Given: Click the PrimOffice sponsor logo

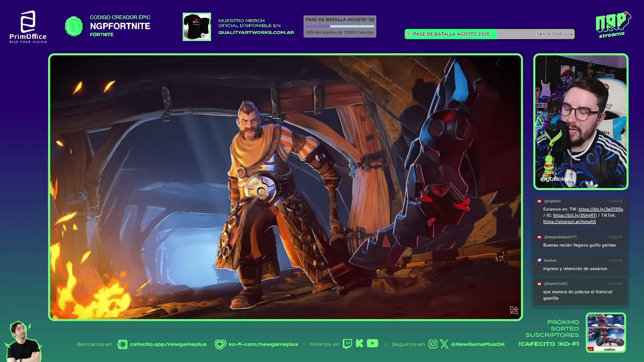Looking at the screenshot, I should click(x=28, y=27).
